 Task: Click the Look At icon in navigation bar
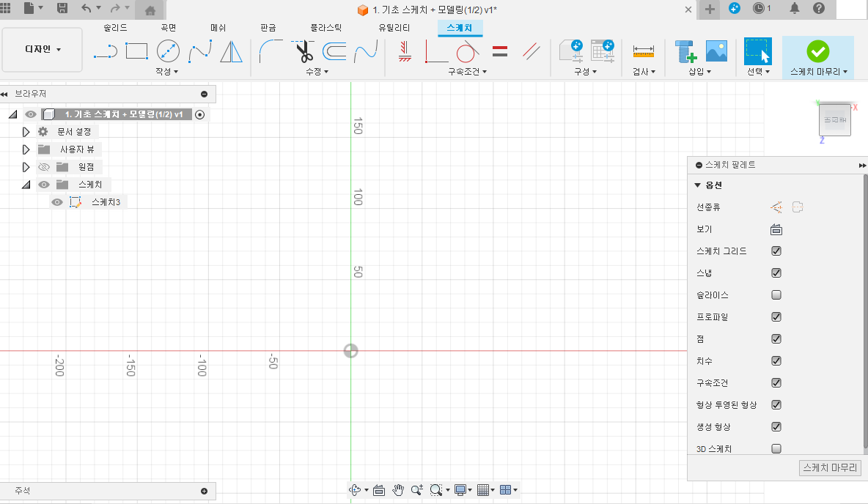tap(379, 490)
